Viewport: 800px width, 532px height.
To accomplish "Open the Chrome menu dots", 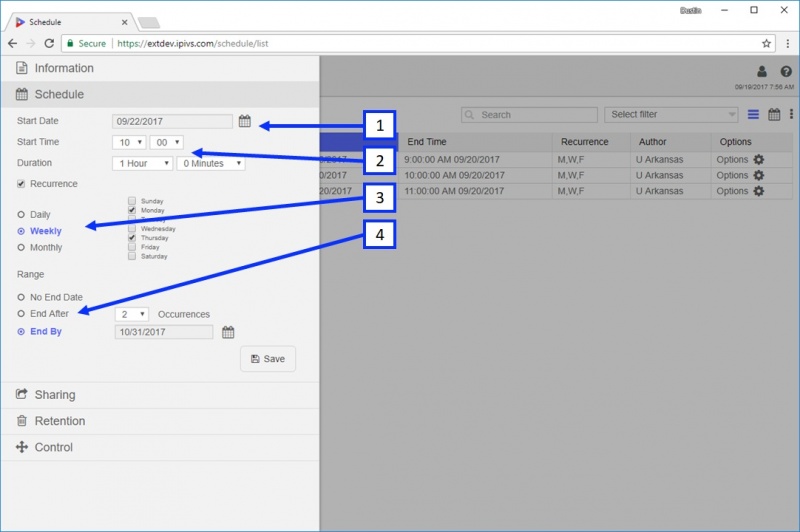I will coord(788,43).
